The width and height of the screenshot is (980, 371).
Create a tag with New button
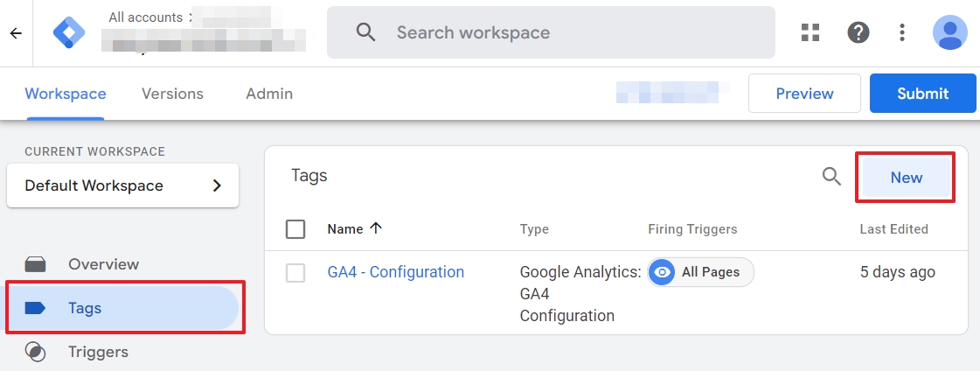tap(907, 178)
